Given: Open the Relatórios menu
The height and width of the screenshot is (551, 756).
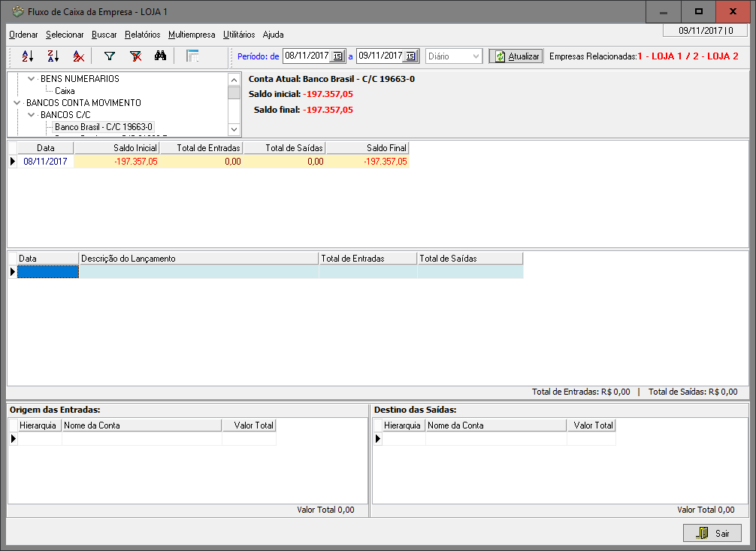Looking at the screenshot, I should click(143, 35).
